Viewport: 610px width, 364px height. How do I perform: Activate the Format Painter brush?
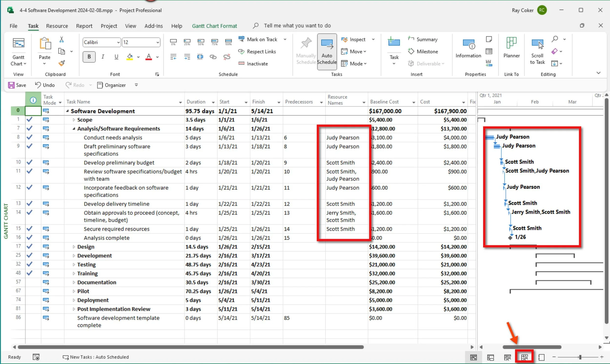(62, 63)
